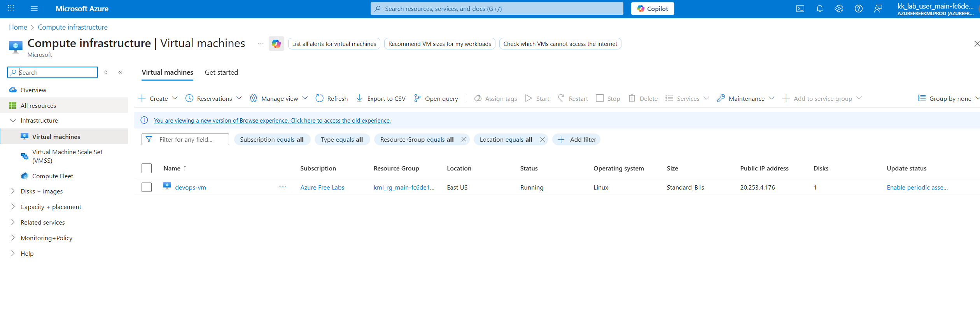Open the notifications bell
Image resolution: width=980 pixels, height=318 pixels.
tap(820, 9)
